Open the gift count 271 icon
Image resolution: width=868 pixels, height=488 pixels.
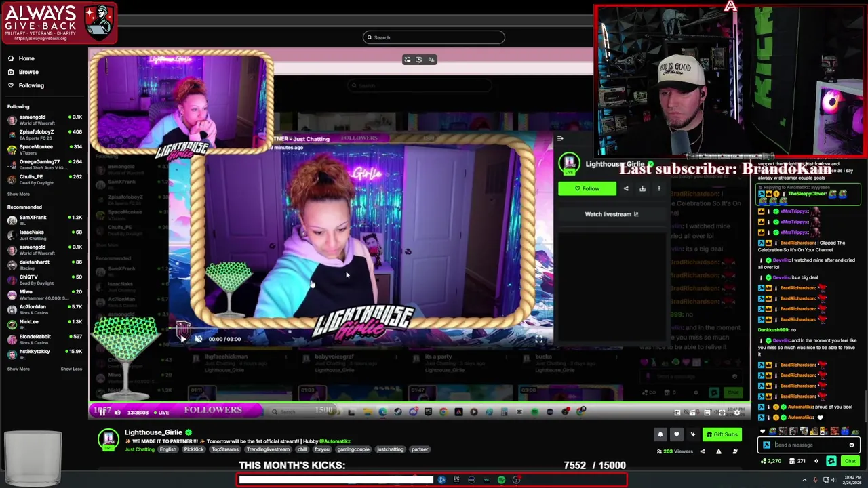point(796,461)
